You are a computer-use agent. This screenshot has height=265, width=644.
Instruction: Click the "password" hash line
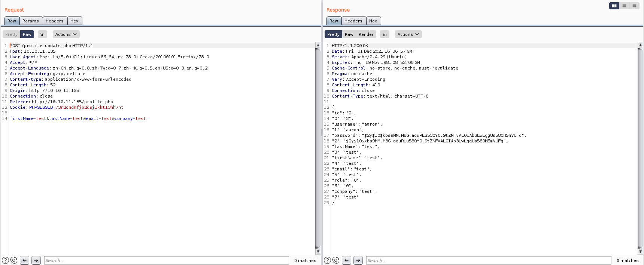pyautogui.click(x=429, y=135)
